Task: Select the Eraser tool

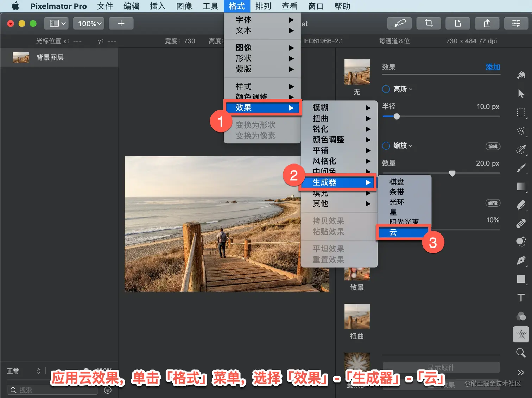Action: point(521,205)
